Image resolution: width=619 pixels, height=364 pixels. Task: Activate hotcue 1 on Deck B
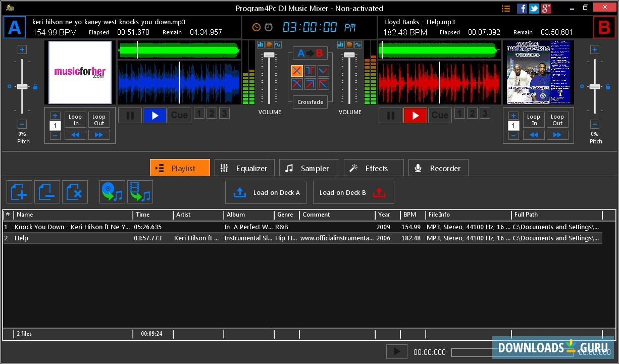coord(459,113)
